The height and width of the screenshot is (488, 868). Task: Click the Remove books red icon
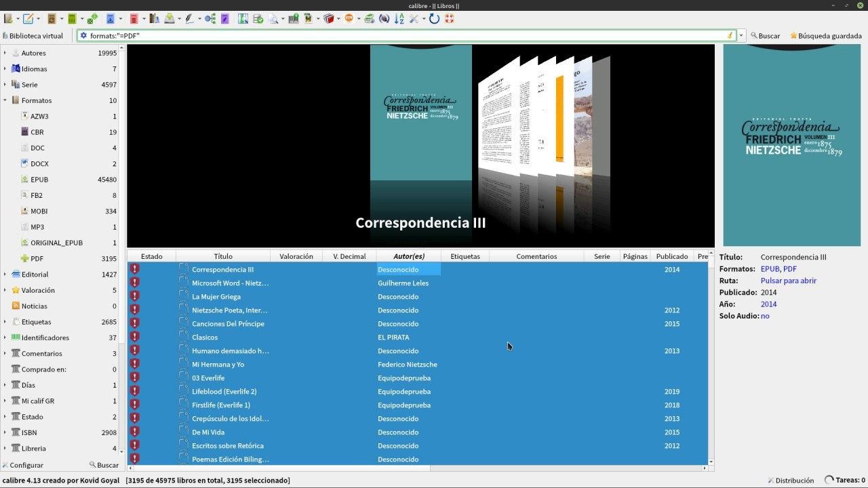coord(134,19)
